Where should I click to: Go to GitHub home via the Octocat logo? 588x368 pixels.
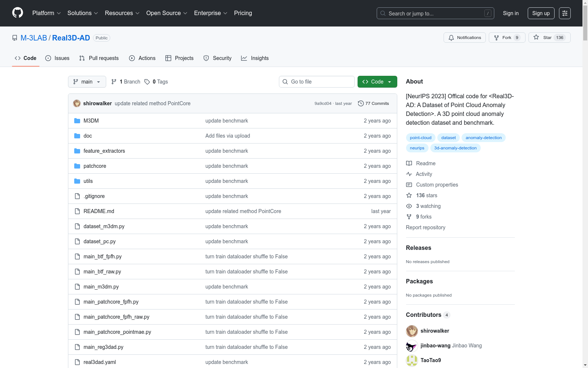click(18, 13)
